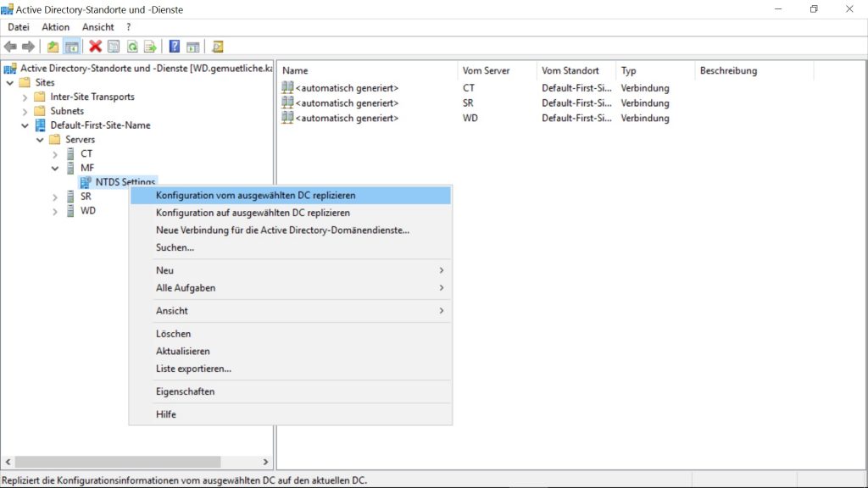This screenshot has height=488, width=868.
Task: Click the connection icon in the CT row
Action: coord(287,87)
